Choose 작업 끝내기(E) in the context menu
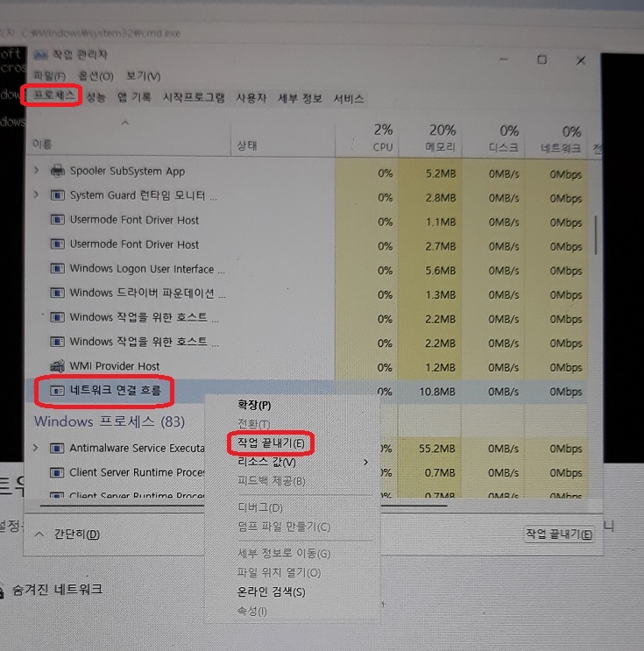The image size is (644, 651). coord(271,443)
